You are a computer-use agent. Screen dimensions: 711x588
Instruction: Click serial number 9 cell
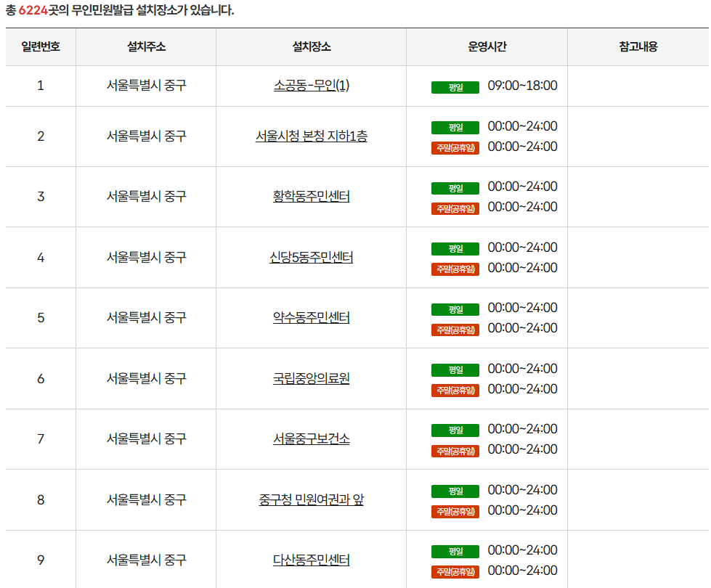tap(41, 560)
